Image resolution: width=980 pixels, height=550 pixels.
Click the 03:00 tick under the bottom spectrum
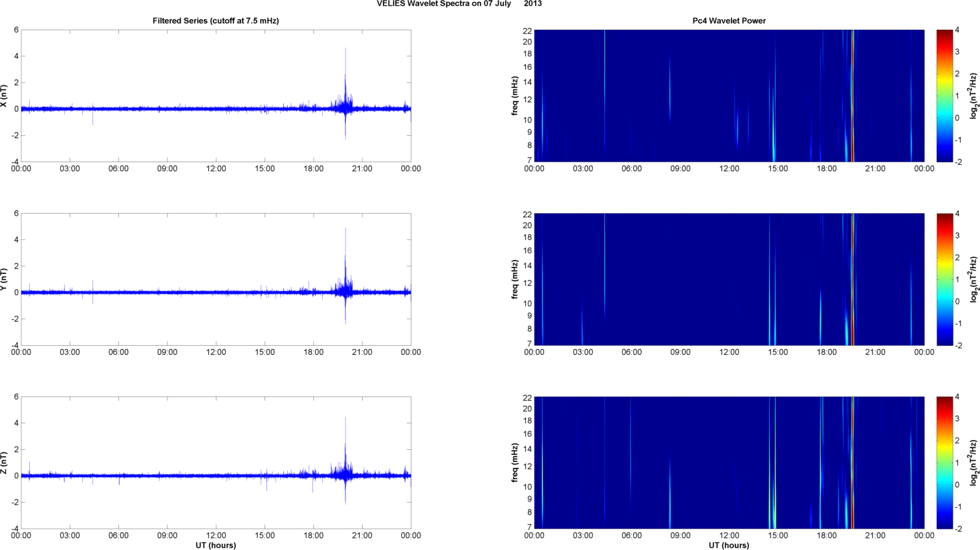pos(583,535)
